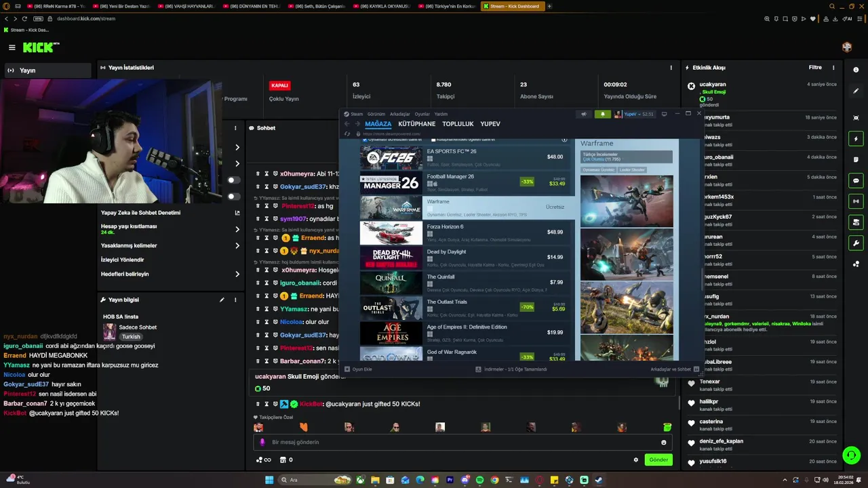This screenshot has width=868, height=488.
Task: Reload the Steam store page
Action: pos(347,134)
